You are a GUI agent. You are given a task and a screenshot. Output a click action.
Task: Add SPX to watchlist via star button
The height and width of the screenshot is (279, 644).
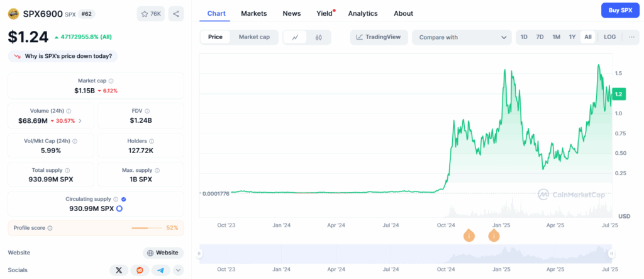pos(151,14)
